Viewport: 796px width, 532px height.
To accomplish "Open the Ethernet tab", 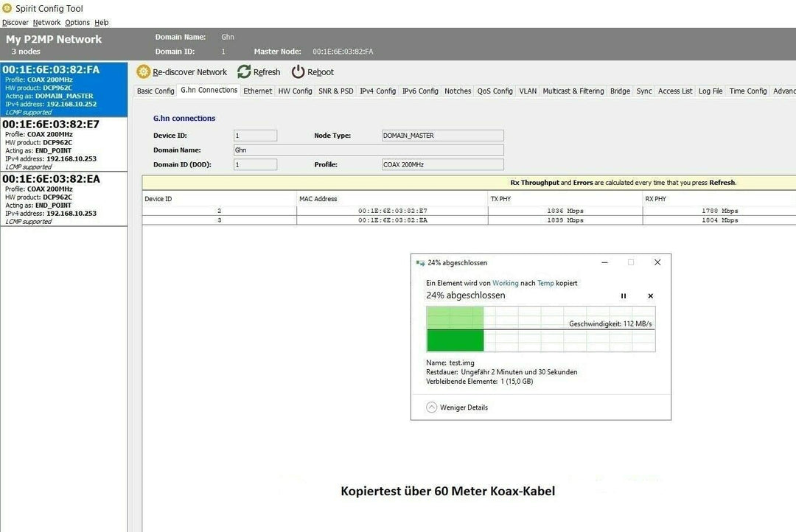I will (257, 91).
